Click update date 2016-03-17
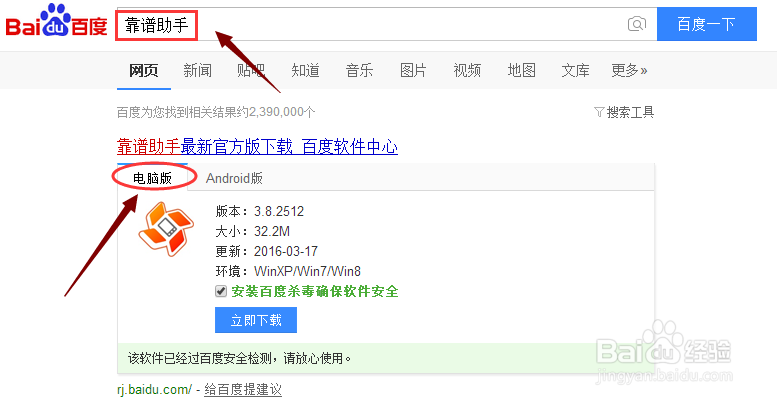 286,251
